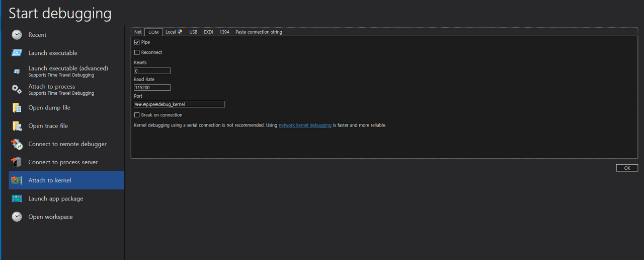Click the Launch executable icon

[x=17, y=53]
